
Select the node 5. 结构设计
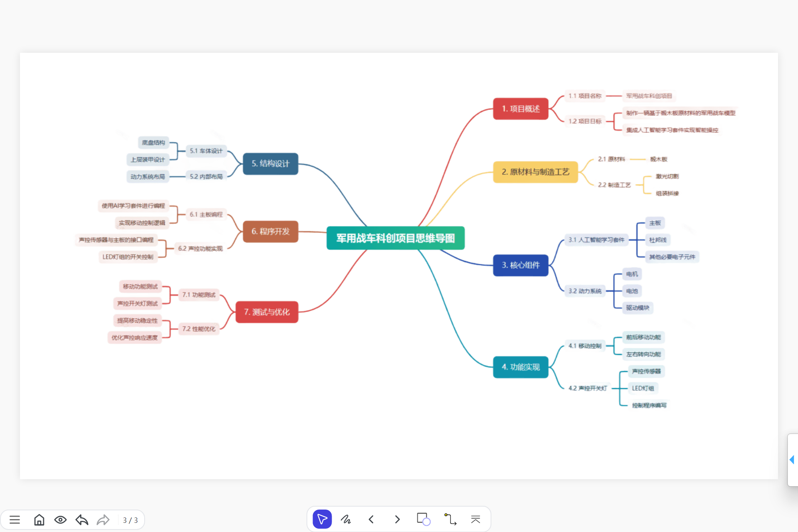(x=271, y=164)
